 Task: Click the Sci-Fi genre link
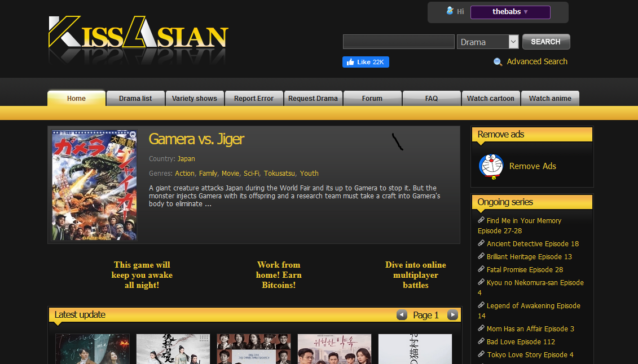click(252, 174)
